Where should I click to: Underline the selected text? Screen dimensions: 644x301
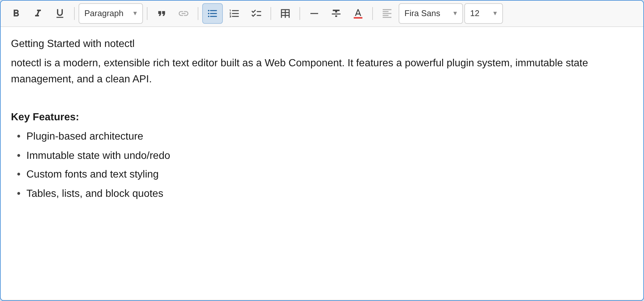(60, 13)
